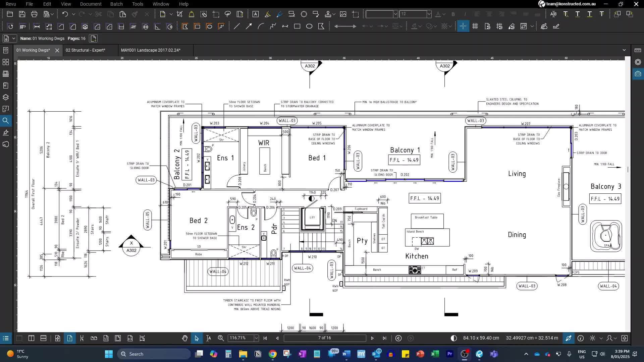Toggle the Dimmer half-circle button
This screenshot has height=362, width=644.
coord(454,338)
